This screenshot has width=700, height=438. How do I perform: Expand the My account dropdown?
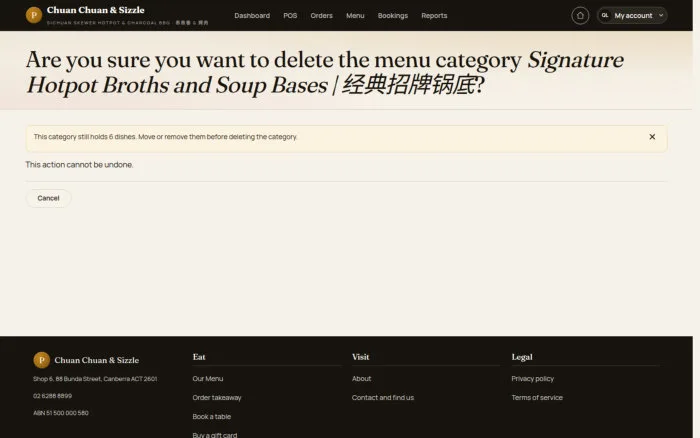[x=632, y=16]
